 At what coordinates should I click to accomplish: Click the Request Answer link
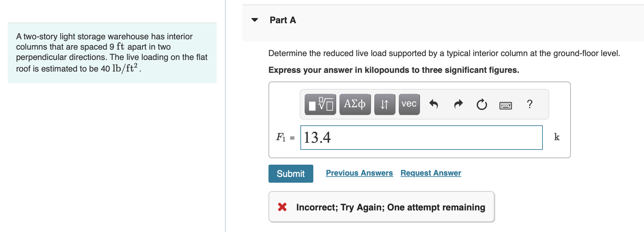430,173
